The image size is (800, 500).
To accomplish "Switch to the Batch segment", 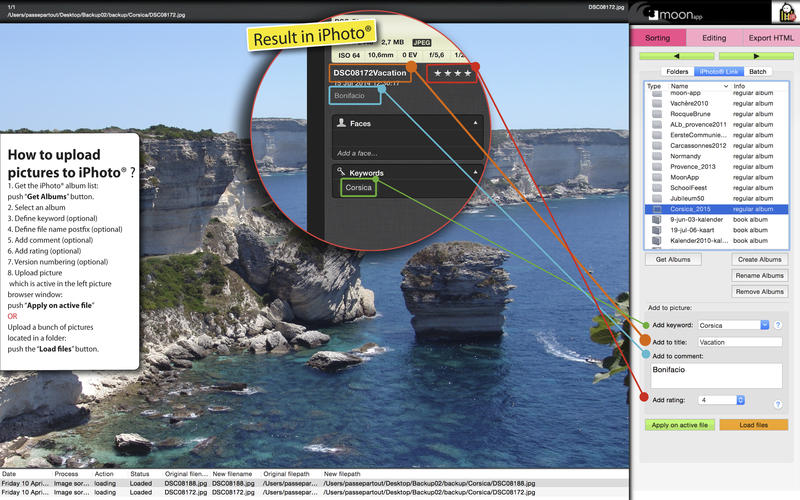I will pyautogui.click(x=757, y=72).
